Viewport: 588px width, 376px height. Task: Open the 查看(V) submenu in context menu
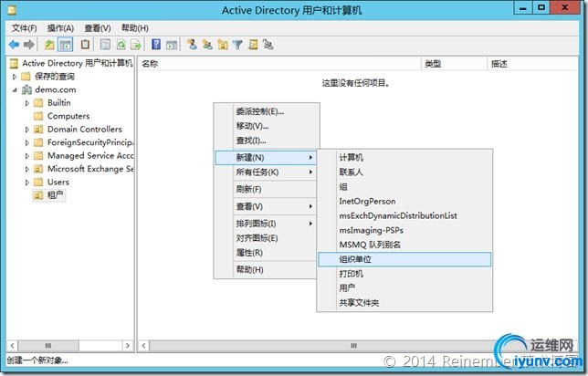click(266, 206)
